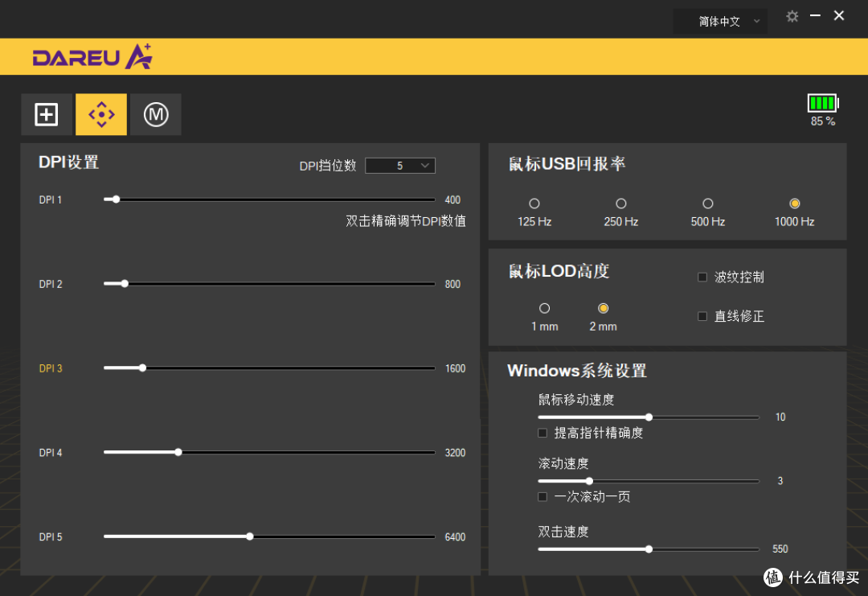
Task: Click the DPI 3 slider handle
Action: tap(143, 368)
